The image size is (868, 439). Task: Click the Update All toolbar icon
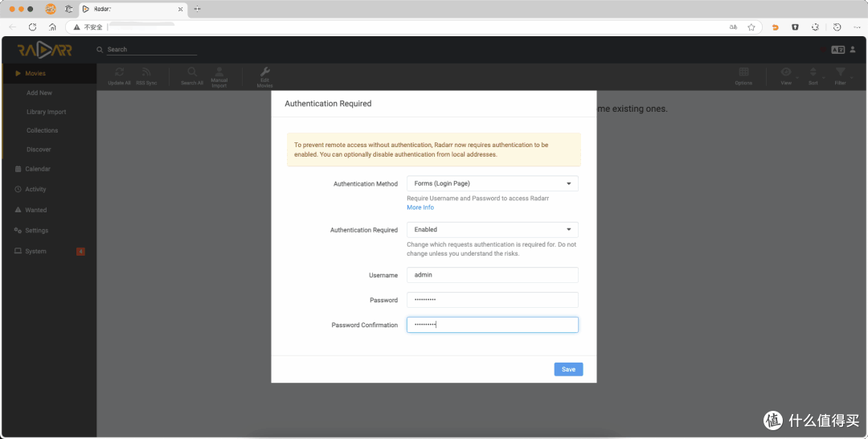tap(119, 72)
